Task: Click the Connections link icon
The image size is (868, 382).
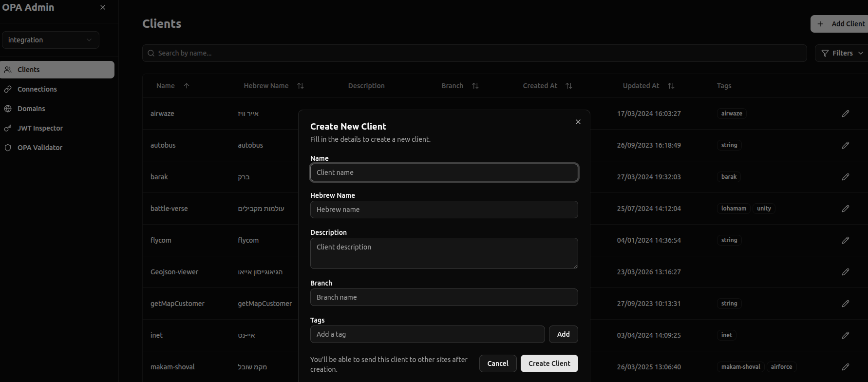Action: point(8,89)
